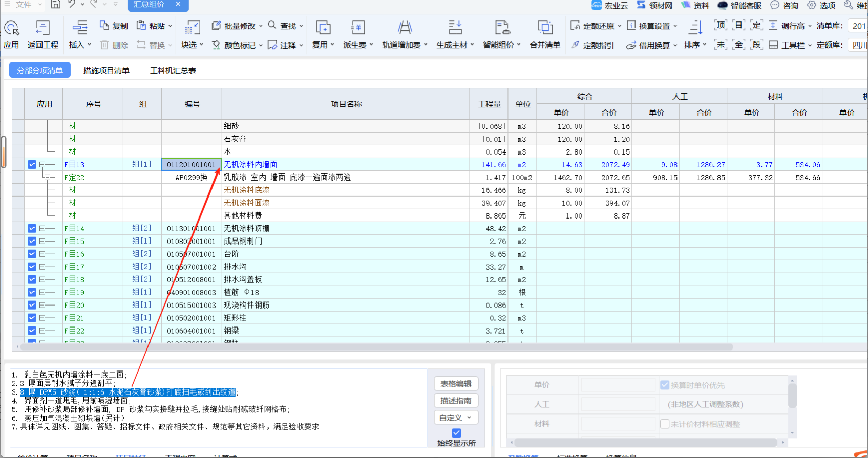Viewport: 868px width, 458px height.
Task: Click the 借用换算 icon
Action: tap(631, 45)
